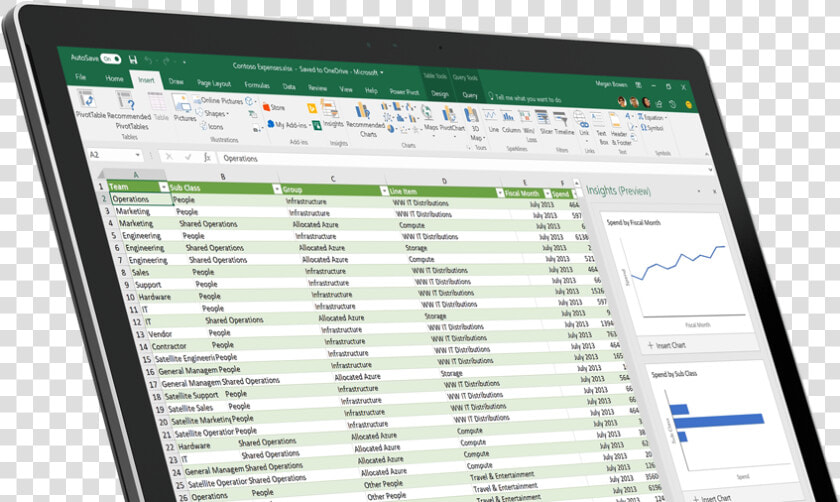This screenshot has height=502, width=840.
Task: Click the Icons insert button
Action: click(212, 126)
